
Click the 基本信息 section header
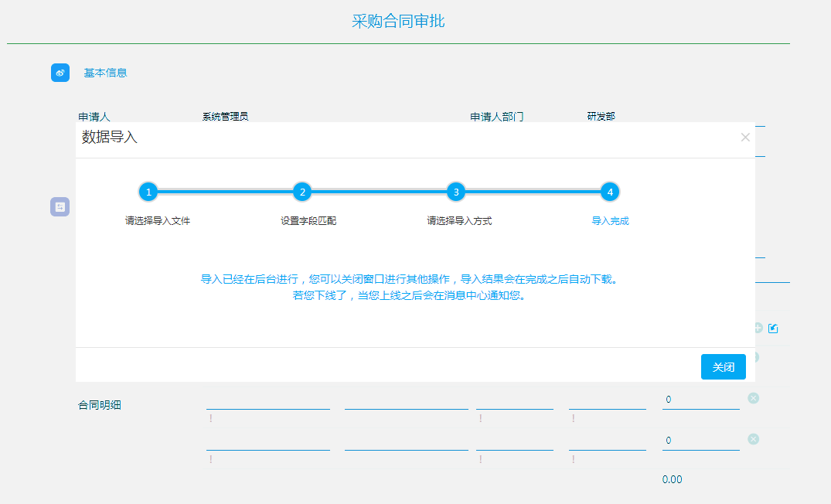(x=105, y=73)
